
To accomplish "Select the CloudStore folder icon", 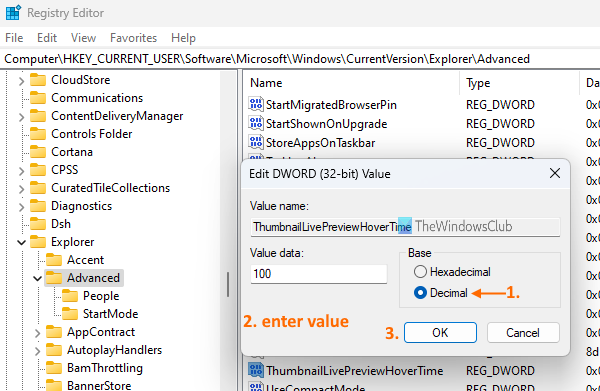I will 38,80.
